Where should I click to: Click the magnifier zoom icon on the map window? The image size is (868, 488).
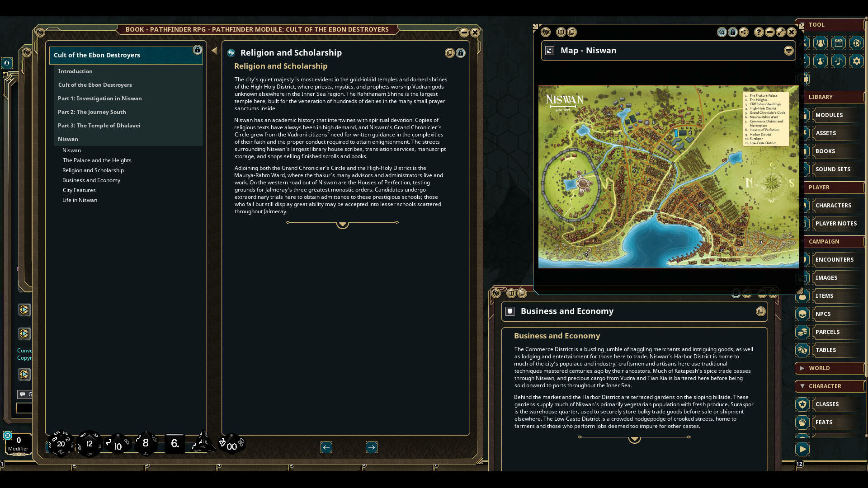click(x=722, y=32)
